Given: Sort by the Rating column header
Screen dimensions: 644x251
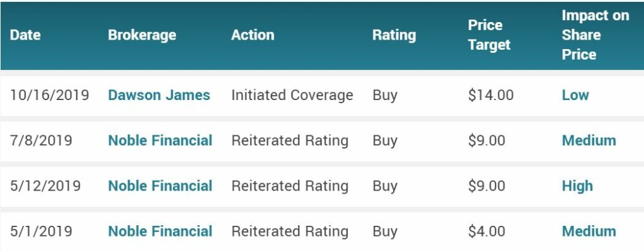Looking at the screenshot, I should click(x=394, y=35).
